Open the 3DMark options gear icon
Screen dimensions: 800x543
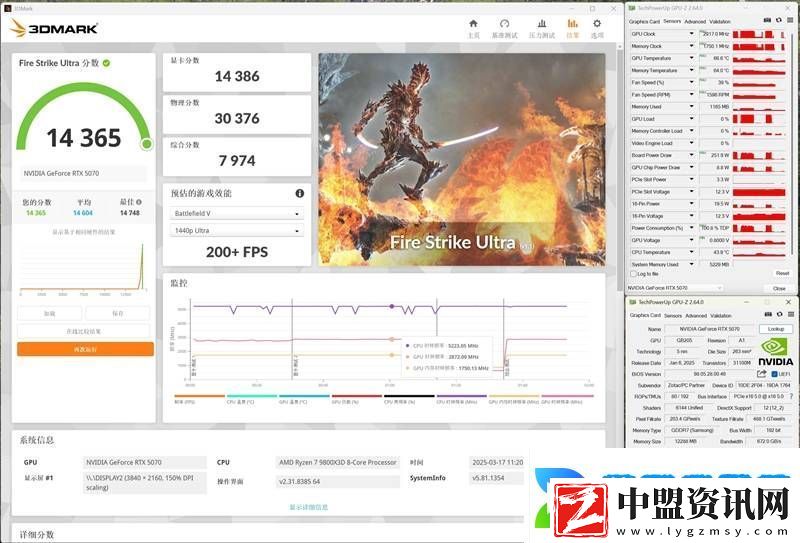[x=597, y=23]
